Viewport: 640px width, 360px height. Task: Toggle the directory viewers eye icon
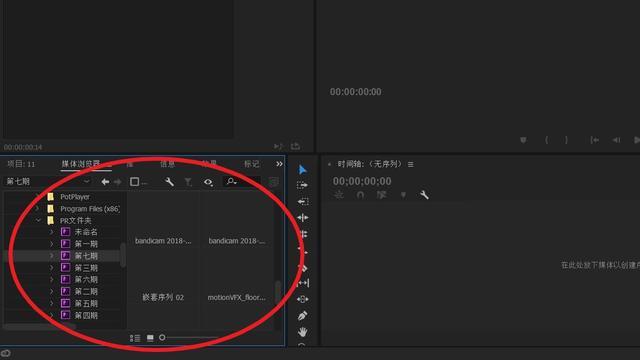click(x=208, y=182)
